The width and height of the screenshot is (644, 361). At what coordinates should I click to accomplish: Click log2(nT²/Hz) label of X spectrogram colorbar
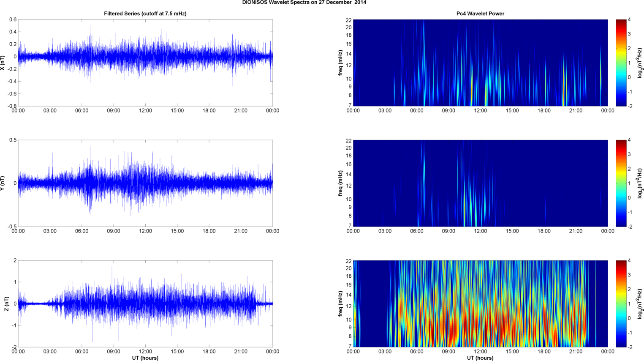point(640,63)
